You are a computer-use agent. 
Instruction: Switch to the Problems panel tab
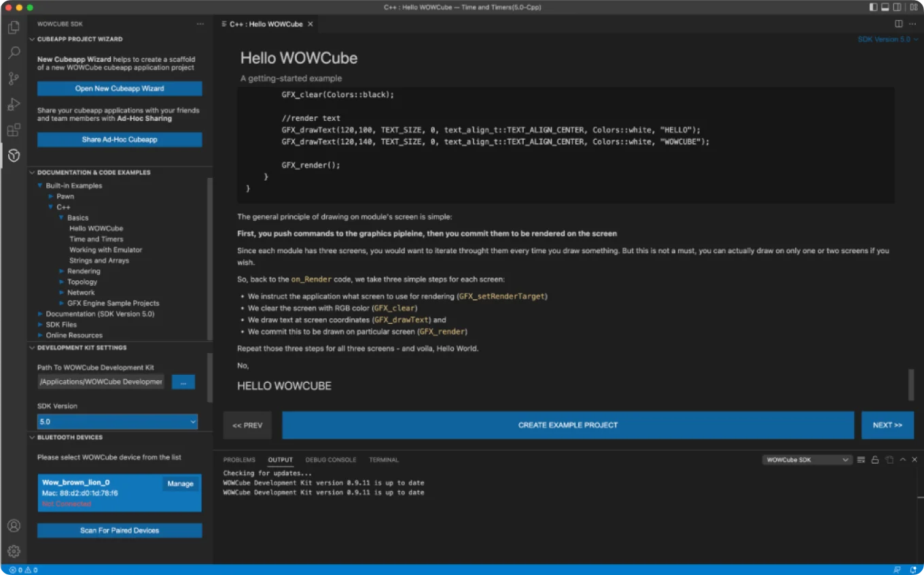[x=239, y=460]
